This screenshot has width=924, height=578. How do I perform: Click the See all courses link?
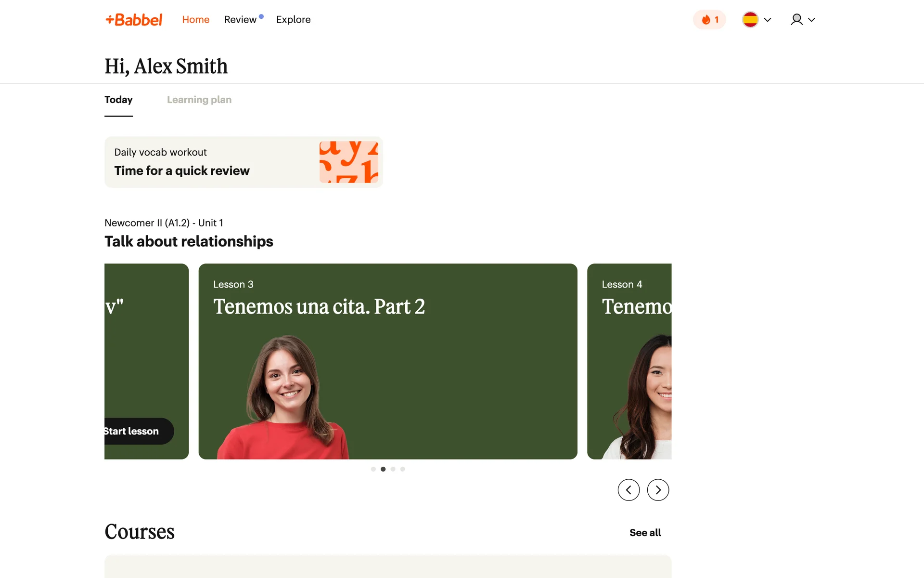pyautogui.click(x=645, y=533)
